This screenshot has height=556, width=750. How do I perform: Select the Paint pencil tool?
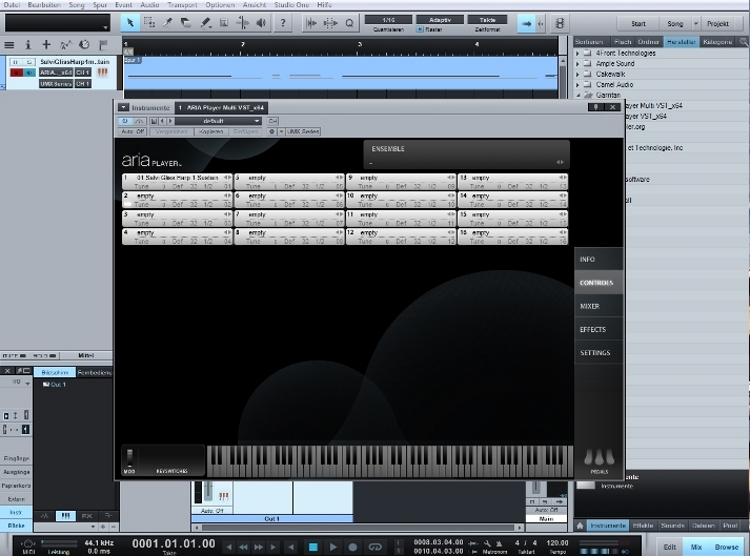(206, 22)
